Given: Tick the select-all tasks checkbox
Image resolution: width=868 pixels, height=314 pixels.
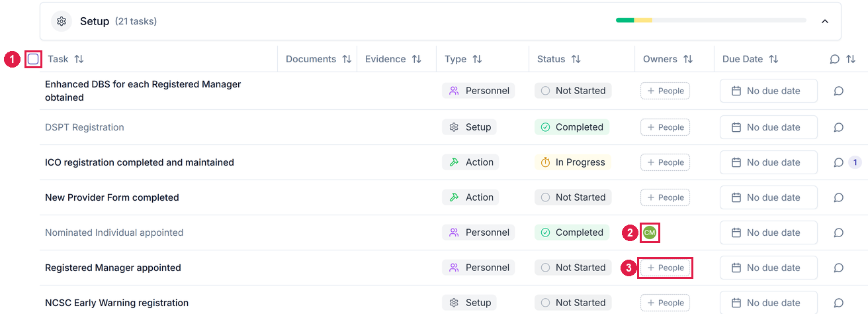Looking at the screenshot, I should (x=33, y=59).
